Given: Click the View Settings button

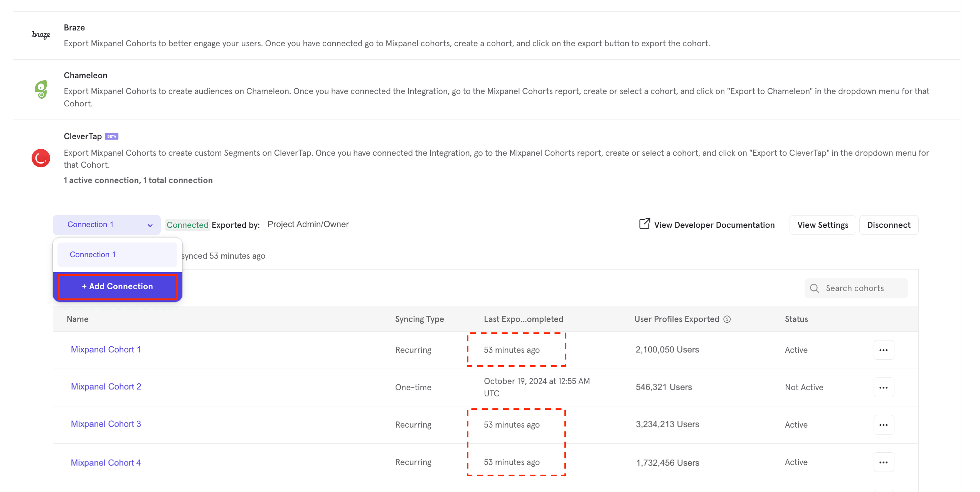Looking at the screenshot, I should [823, 225].
